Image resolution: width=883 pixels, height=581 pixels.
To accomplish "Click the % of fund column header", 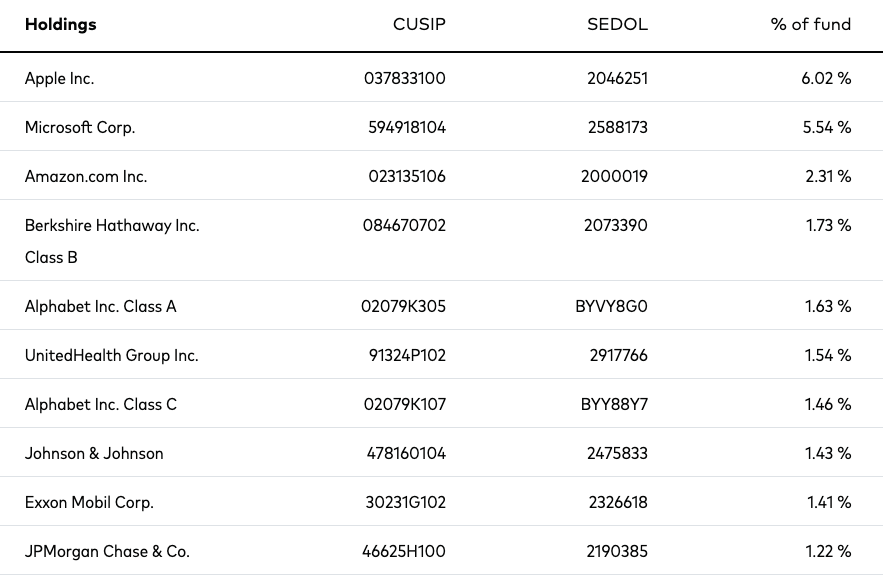I will click(810, 24).
